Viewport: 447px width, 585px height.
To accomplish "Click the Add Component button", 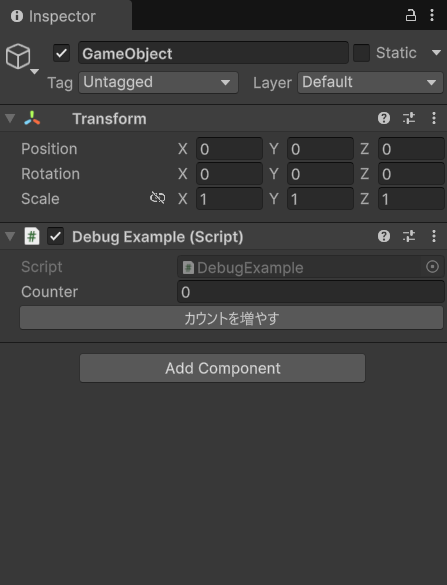I will point(222,368).
